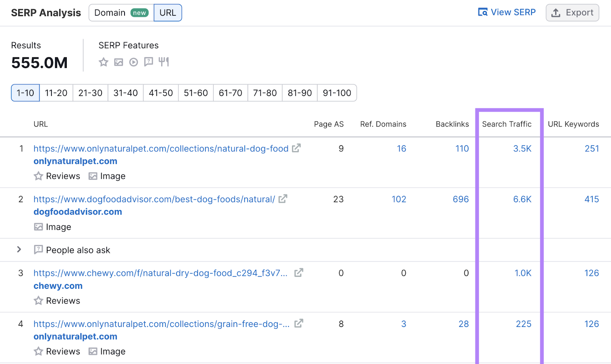Screen dimensions: 611x364
Task: Click URL Keywords value 415
Action: (x=592, y=199)
